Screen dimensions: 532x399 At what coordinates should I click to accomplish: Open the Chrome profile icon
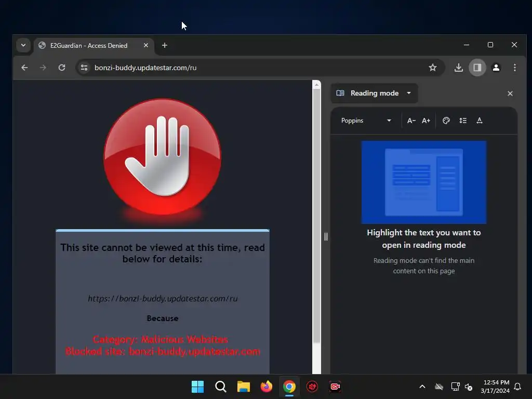coord(496,68)
